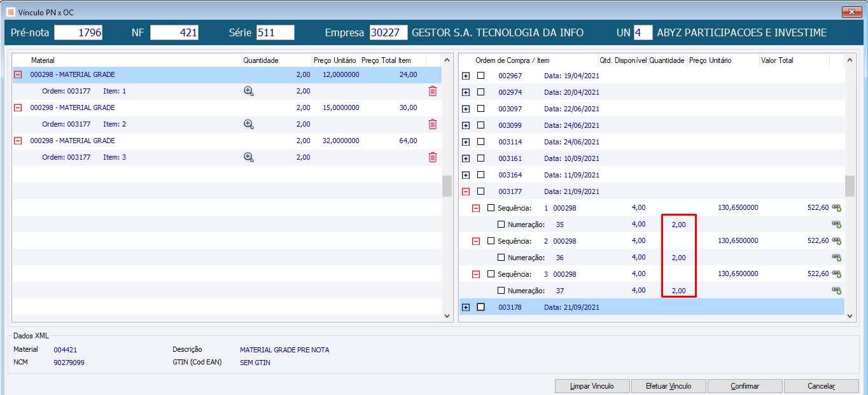Open magnifier for Ordem 003177 Item: 2

pyautogui.click(x=249, y=124)
